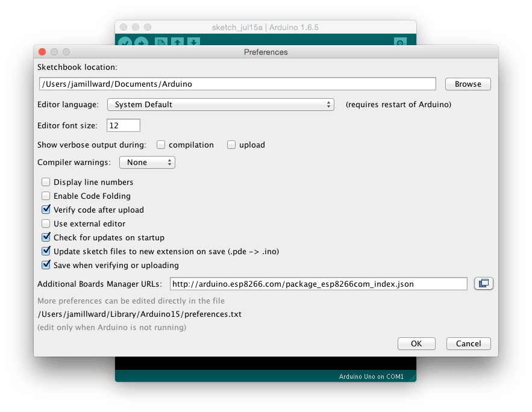Viewport: 532px width, 412px height.
Task: Open the Serial Monitor icon in Arduino window
Action: [401, 42]
